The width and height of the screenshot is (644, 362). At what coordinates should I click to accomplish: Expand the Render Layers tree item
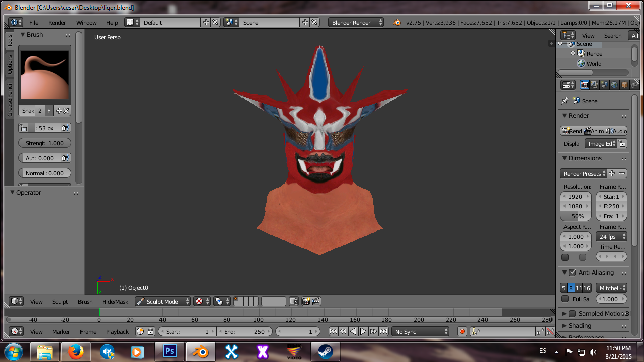[573, 53]
